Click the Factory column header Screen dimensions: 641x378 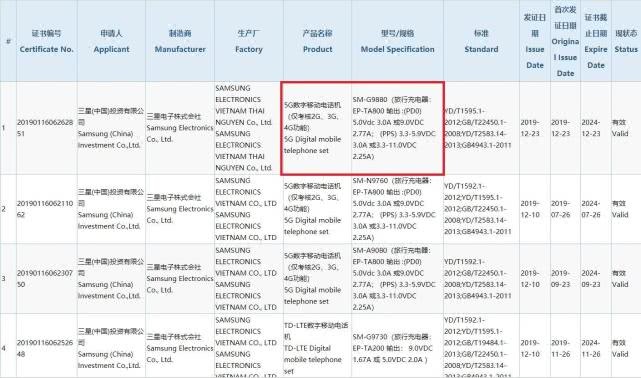point(249,41)
